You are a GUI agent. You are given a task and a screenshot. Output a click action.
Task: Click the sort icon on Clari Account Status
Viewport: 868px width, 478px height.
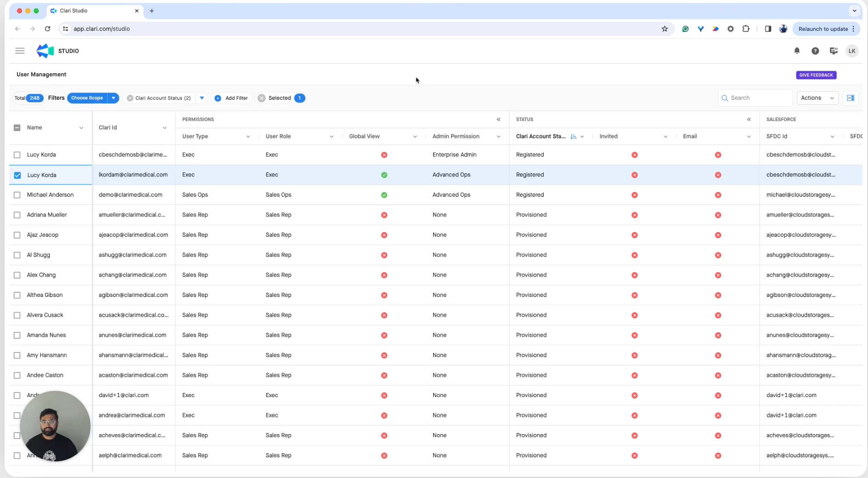point(573,137)
